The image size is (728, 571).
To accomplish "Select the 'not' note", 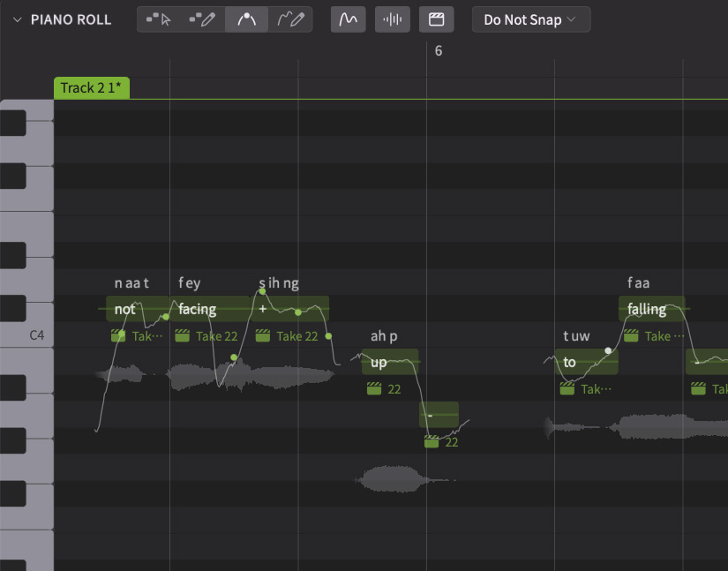I will click(125, 309).
